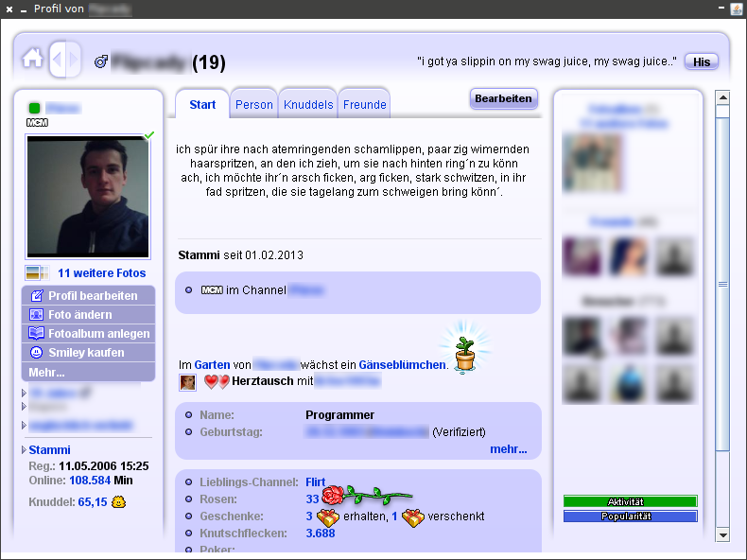
Task: Click the Knuddel smiley coin icon
Action: coord(118,502)
